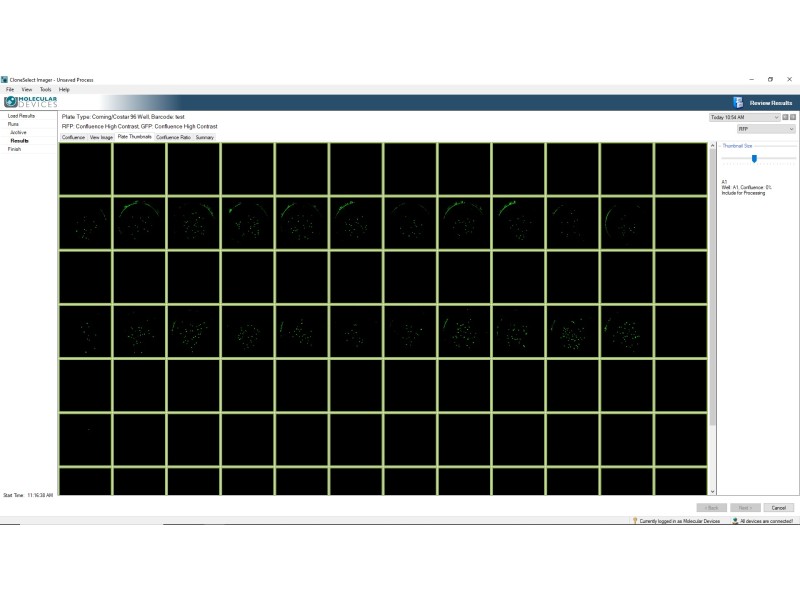
Task: Open the 'Today 10:54 AM' timepoint dropdown
Action: coord(744,117)
